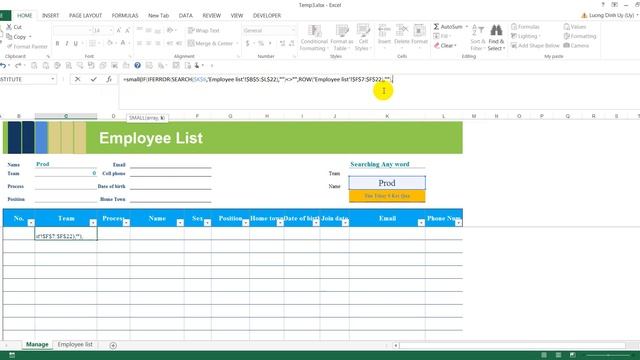640x360 pixels.
Task: Confirm the formula with the checkmark icon
Action: point(93,79)
